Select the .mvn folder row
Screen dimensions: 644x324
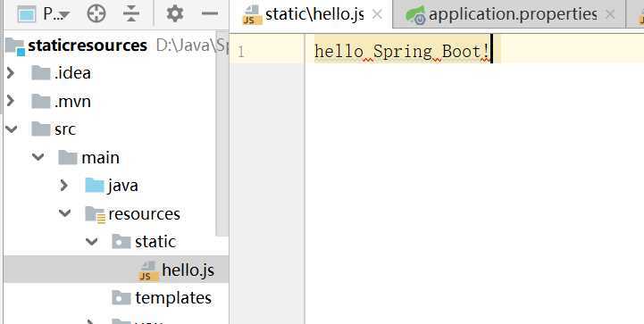[116, 101]
